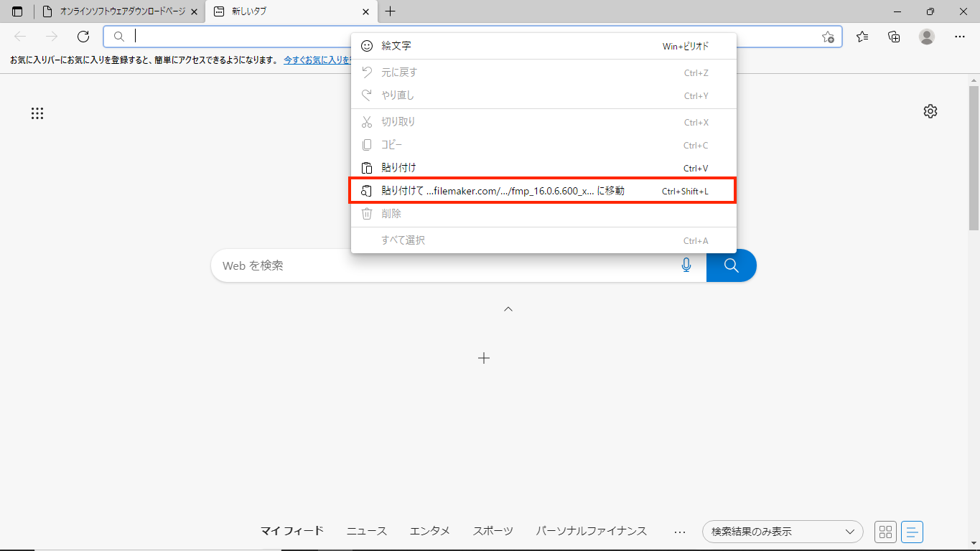Open the Favorites toolbar icon
Viewport: 980px width, 551px height.
click(x=862, y=37)
